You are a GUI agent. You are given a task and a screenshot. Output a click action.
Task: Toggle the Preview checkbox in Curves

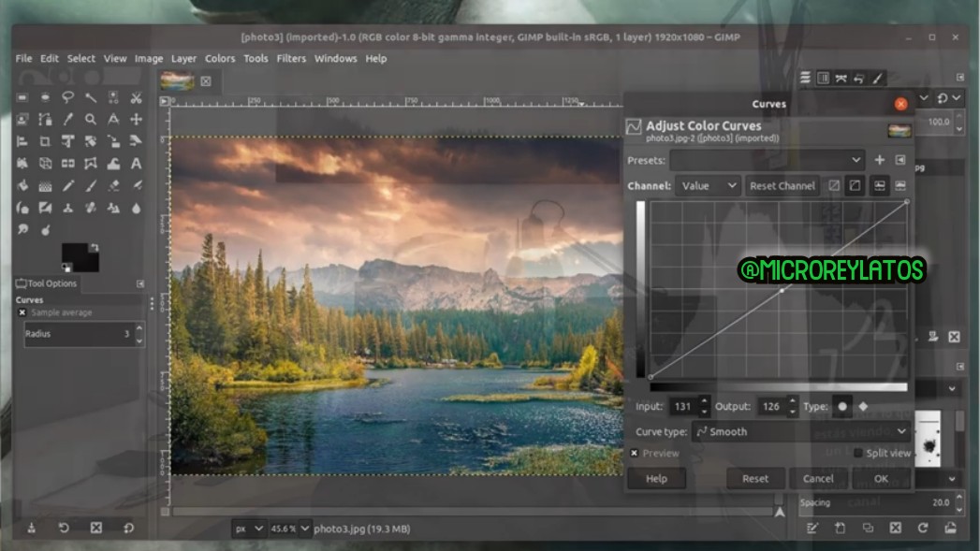pyautogui.click(x=635, y=453)
